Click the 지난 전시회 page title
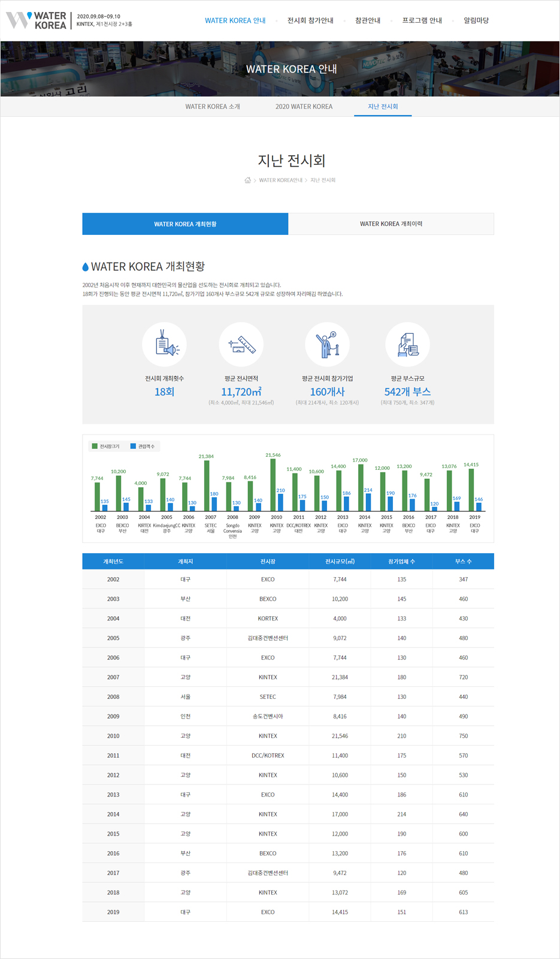The height and width of the screenshot is (959, 560). coord(292,161)
